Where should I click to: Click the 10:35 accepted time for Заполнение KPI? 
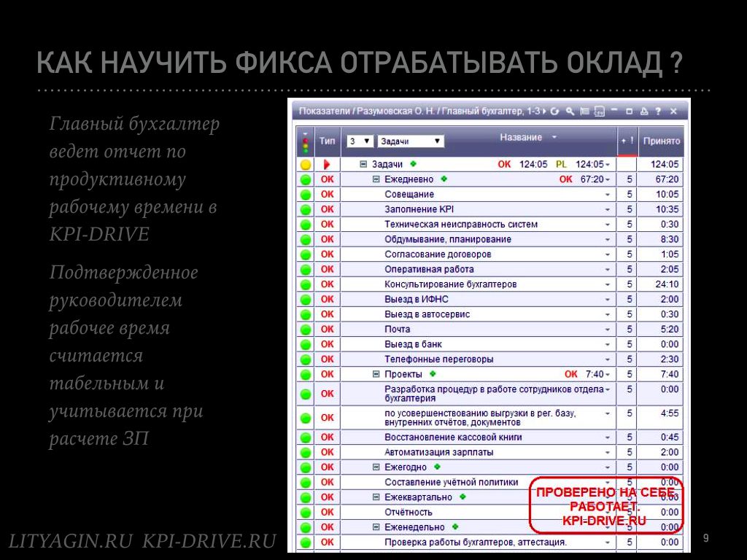click(667, 209)
